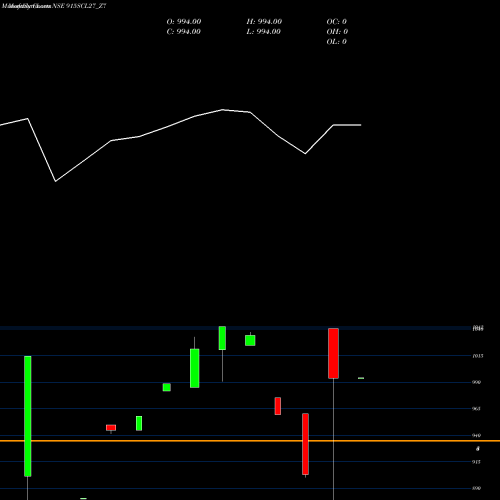Click the 'L: 994.00' low value
The height and width of the screenshot is (500, 500).
point(264,32)
